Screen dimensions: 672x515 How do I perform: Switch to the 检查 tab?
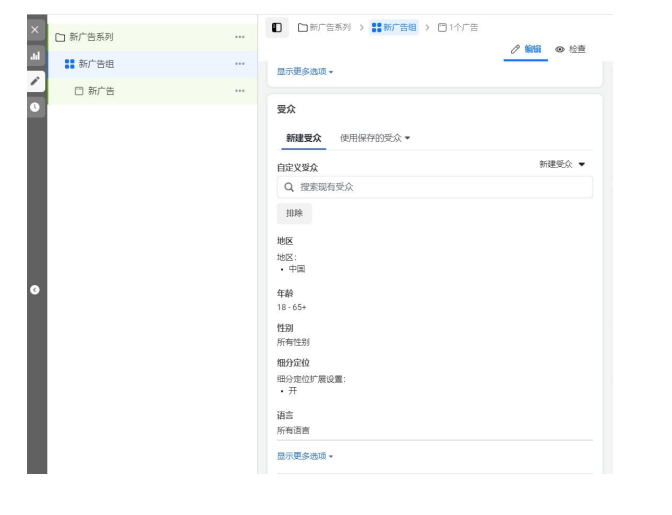pos(571,49)
